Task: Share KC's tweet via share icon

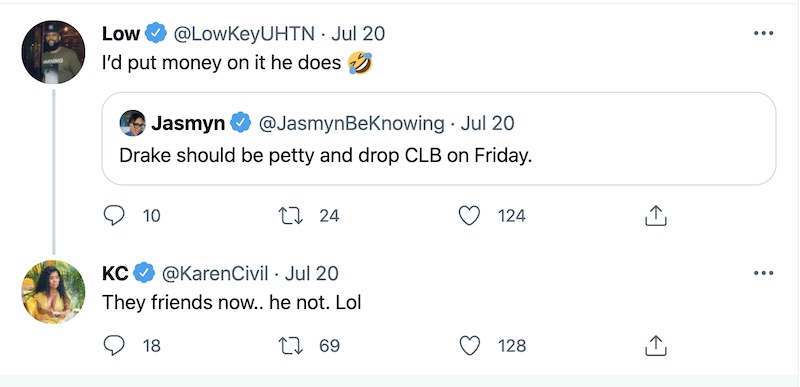Action: (x=656, y=346)
